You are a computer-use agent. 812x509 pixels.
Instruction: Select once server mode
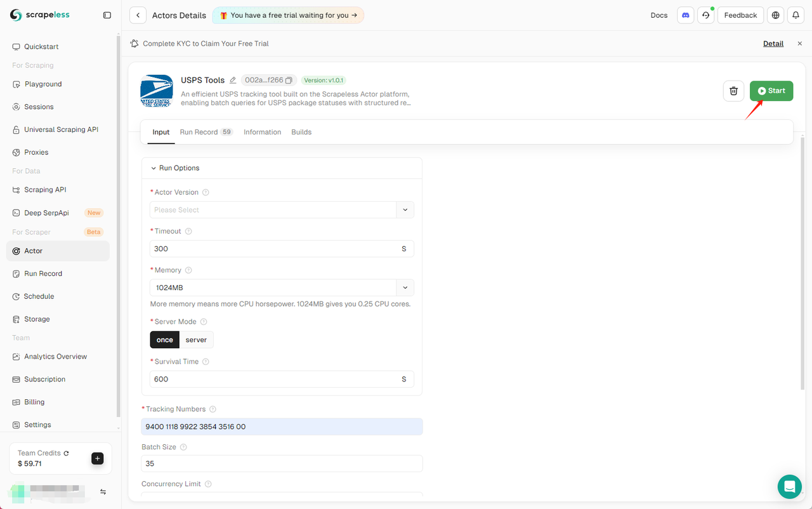[165, 340]
